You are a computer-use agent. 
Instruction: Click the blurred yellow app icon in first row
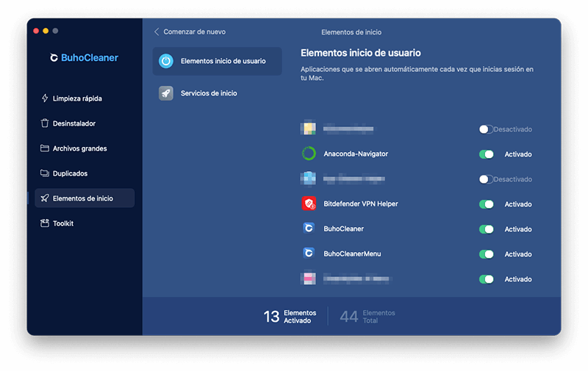pos(308,129)
